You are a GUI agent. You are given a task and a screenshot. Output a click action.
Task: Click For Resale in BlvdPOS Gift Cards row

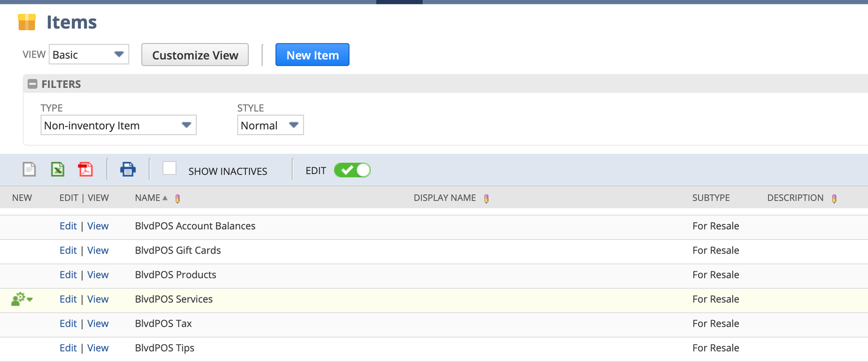tap(716, 251)
